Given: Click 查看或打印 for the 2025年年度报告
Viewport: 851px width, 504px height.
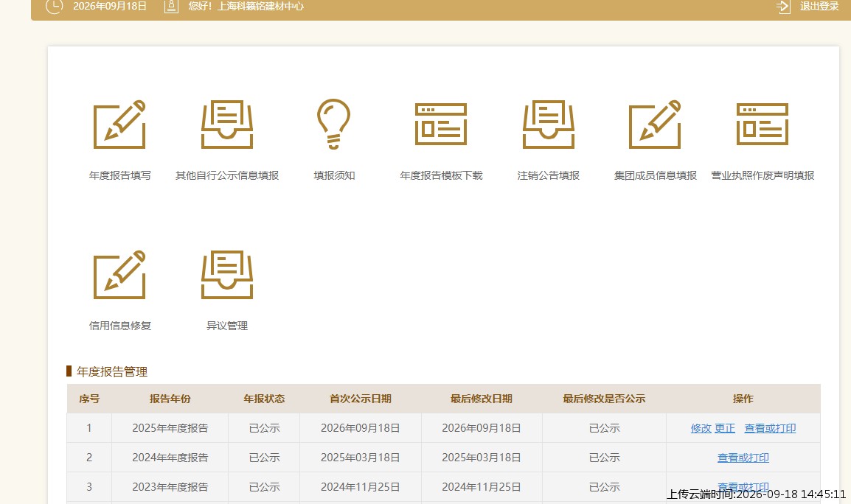Looking at the screenshot, I should click(770, 429).
